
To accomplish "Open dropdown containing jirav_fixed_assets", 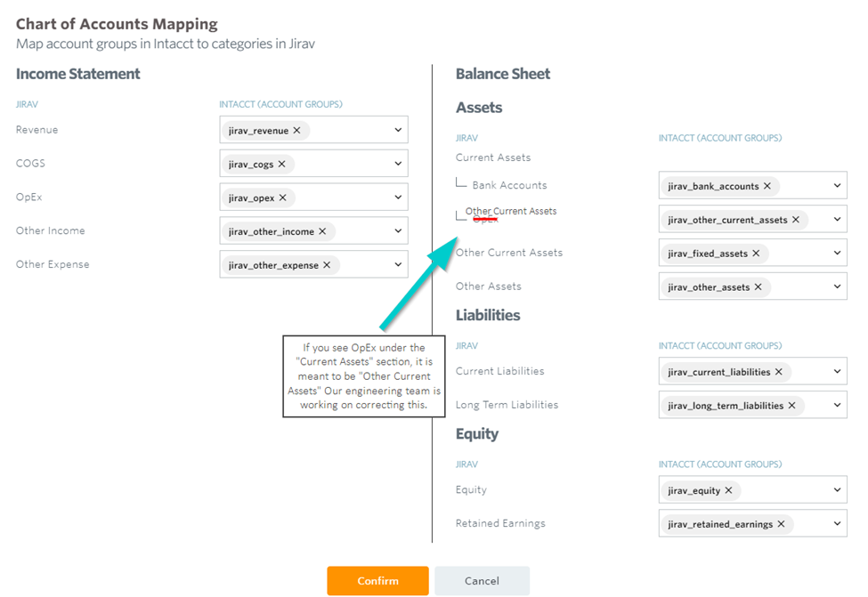I will tap(837, 253).
